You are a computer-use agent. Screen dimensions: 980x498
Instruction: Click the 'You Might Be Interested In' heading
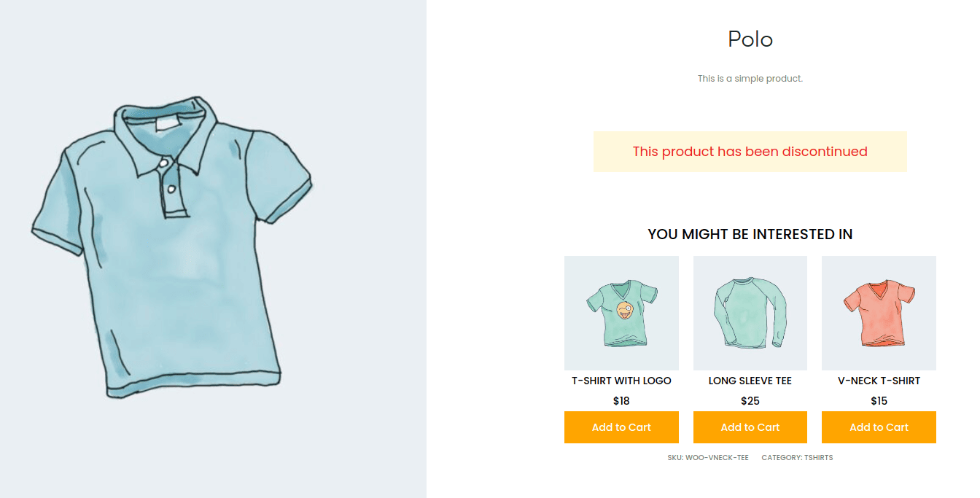[x=750, y=235]
